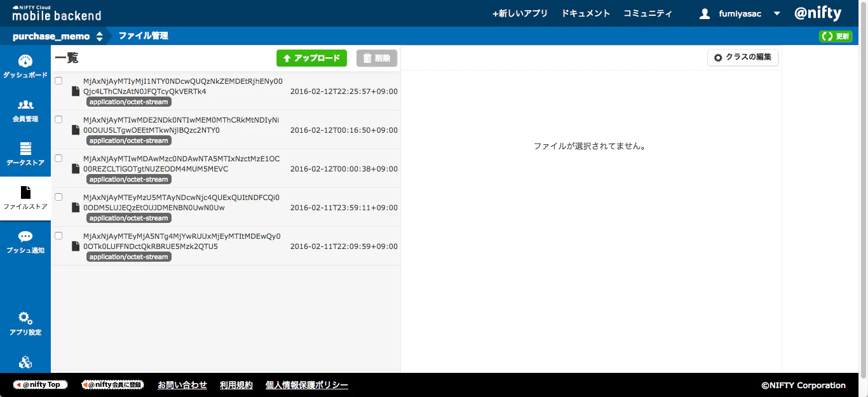The width and height of the screenshot is (868, 397).
Task: Select file MjAxNjAyMTEyMzU5MTAyNDcw… name text
Action: [x=181, y=203]
